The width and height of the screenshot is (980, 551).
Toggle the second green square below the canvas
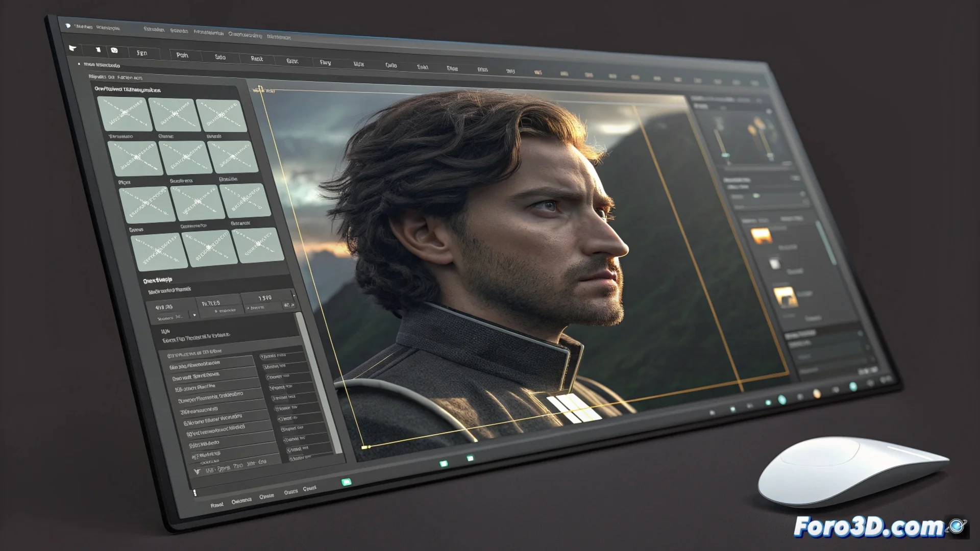coord(470,459)
